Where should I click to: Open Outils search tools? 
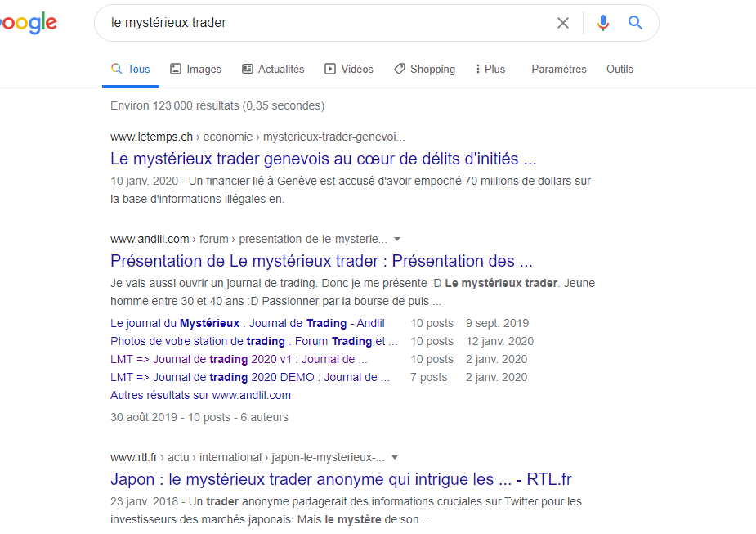(x=620, y=69)
